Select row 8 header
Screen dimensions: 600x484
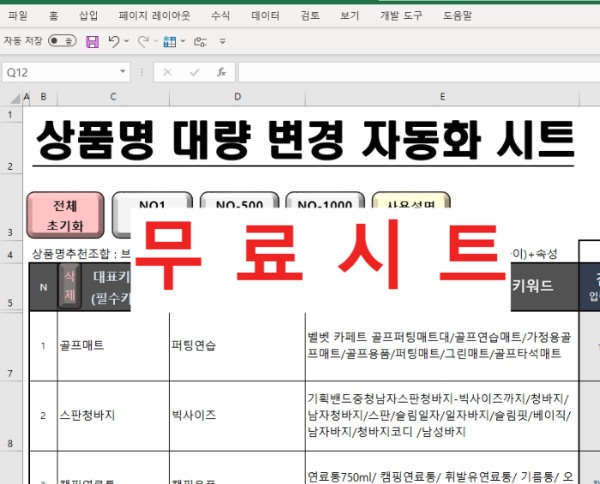click(x=11, y=416)
